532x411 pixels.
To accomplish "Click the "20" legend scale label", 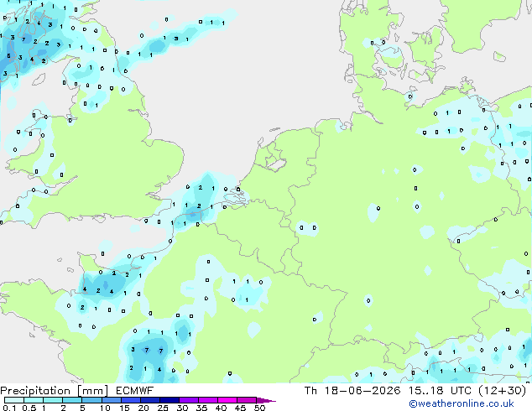I will pyautogui.click(x=143, y=408).
